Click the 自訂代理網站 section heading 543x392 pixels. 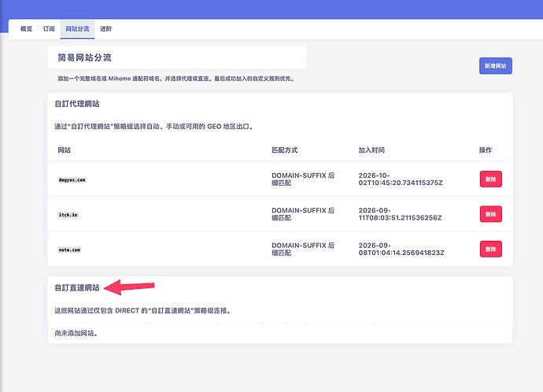[77, 104]
